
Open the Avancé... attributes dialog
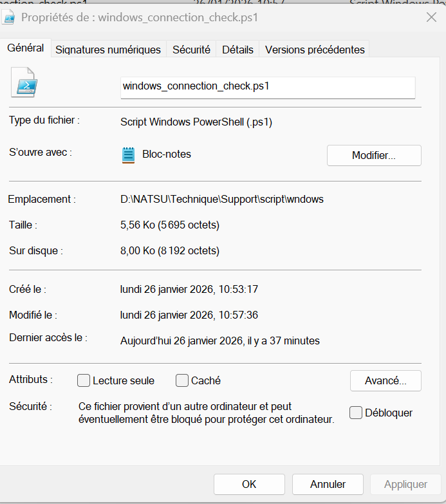386,380
